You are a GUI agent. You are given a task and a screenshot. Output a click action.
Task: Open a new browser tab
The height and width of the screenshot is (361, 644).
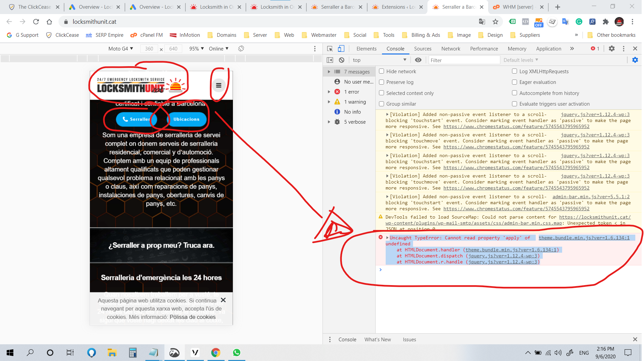coord(557,7)
